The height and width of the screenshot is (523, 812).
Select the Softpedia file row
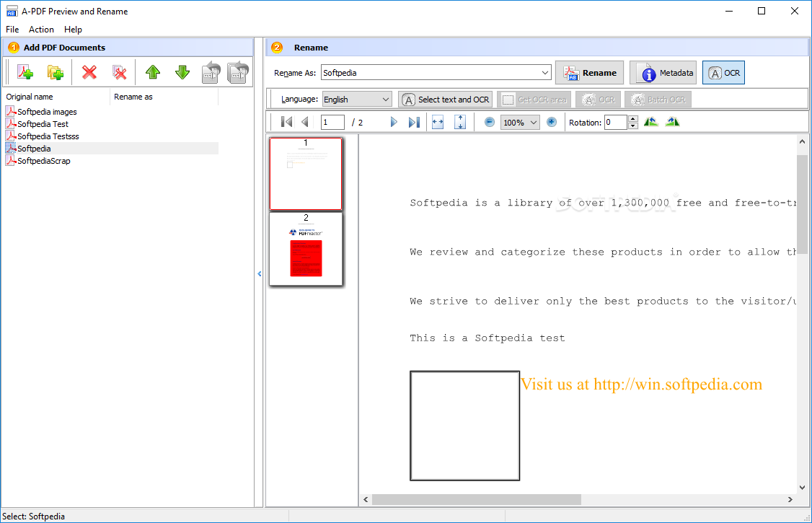pyautogui.click(x=111, y=149)
